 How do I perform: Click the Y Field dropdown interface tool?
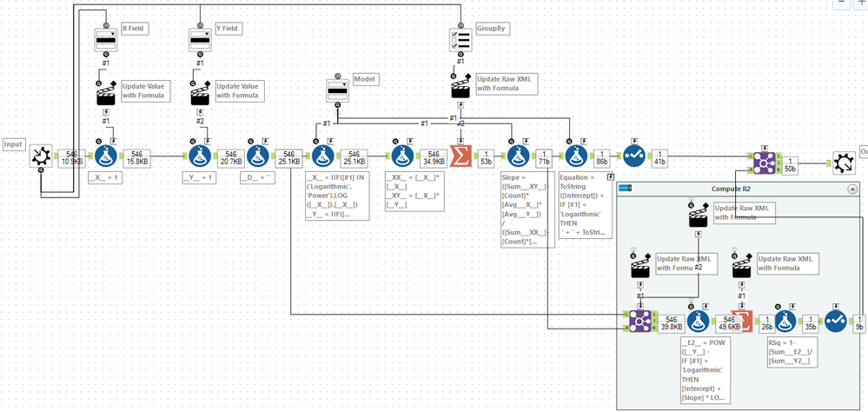(x=200, y=41)
